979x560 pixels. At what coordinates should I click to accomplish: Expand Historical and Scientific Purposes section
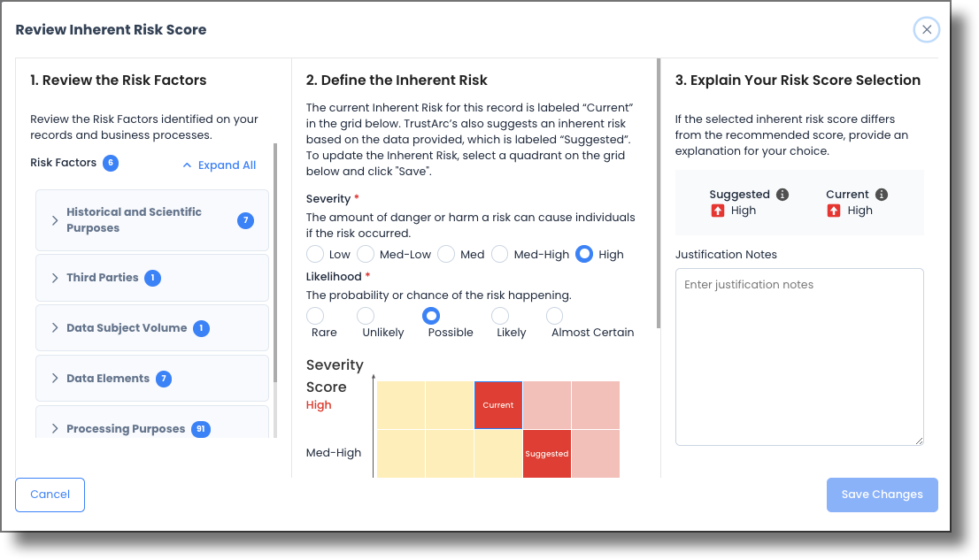coord(55,220)
